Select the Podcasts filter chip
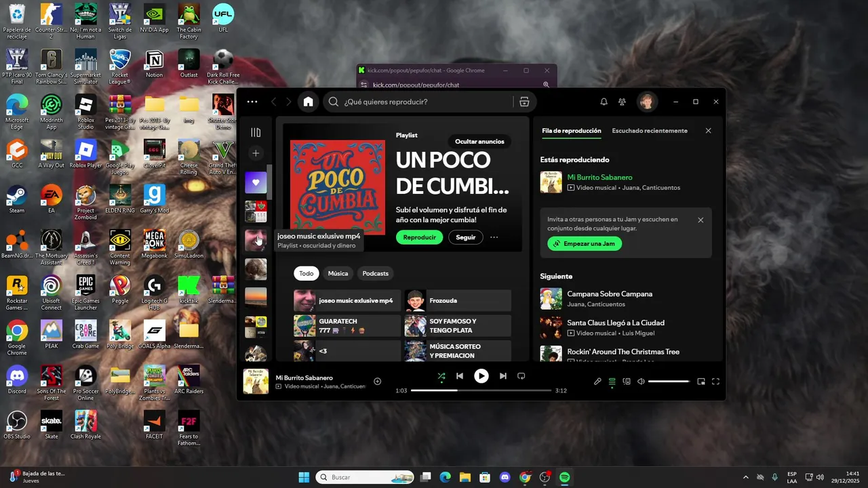 (375, 273)
